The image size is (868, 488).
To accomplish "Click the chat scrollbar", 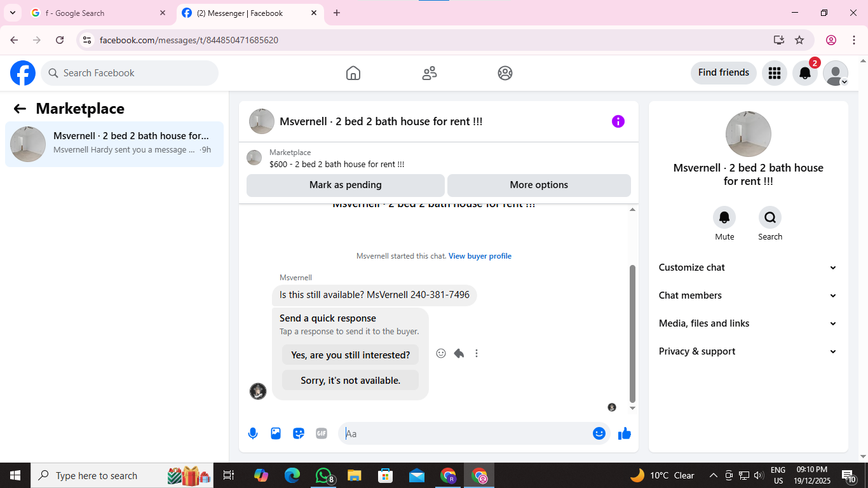I will [x=632, y=334].
